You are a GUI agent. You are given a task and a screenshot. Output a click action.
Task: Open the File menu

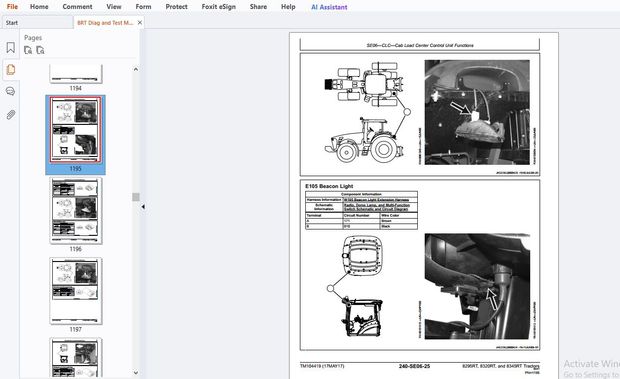(12, 7)
